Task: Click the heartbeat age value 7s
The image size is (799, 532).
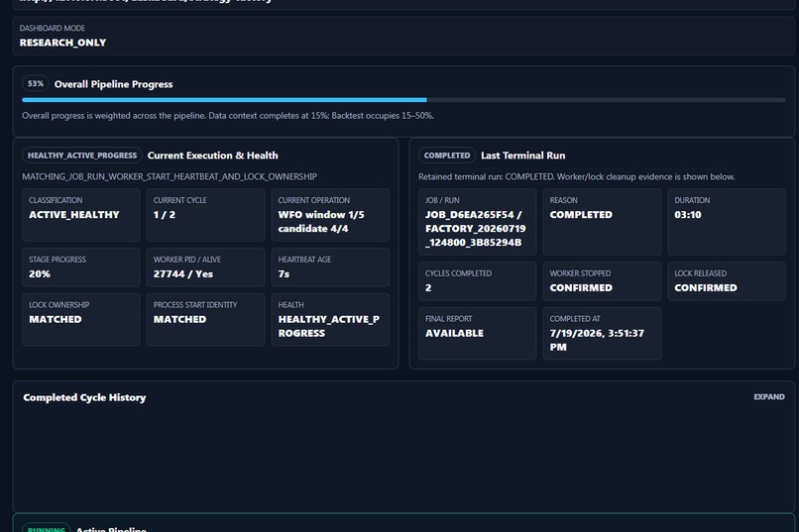Action: pyautogui.click(x=284, y=273)
